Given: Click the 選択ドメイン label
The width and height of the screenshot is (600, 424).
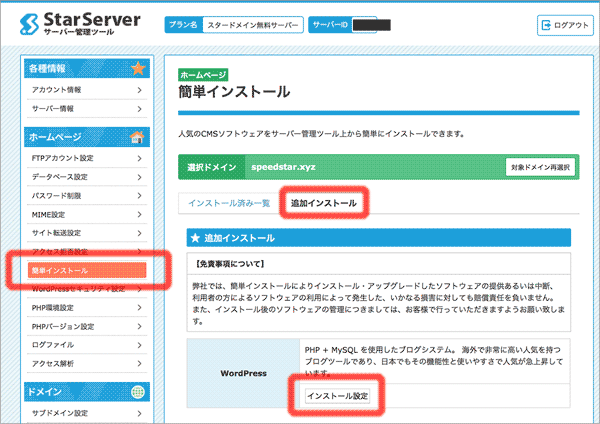Looking at the screenshot, I should tap(212, 167).
